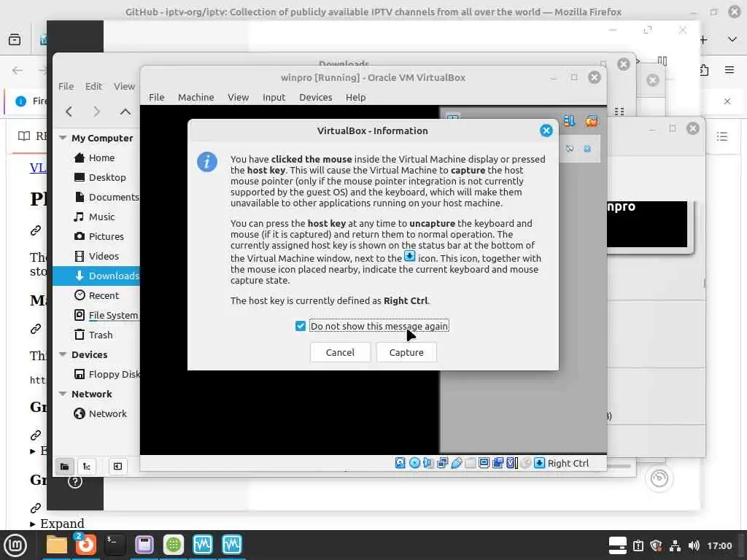Image resolution: width=747 pixels, height=560 pixels.
Task: Select File System in the sidebar
Action: click(96, 315)
